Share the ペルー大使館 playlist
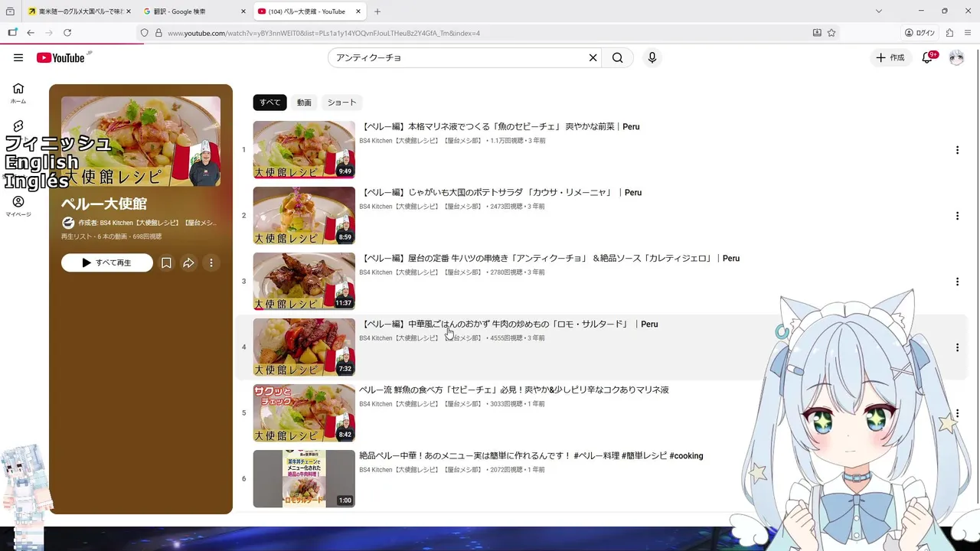980x551 pixels. pos(188,262)
